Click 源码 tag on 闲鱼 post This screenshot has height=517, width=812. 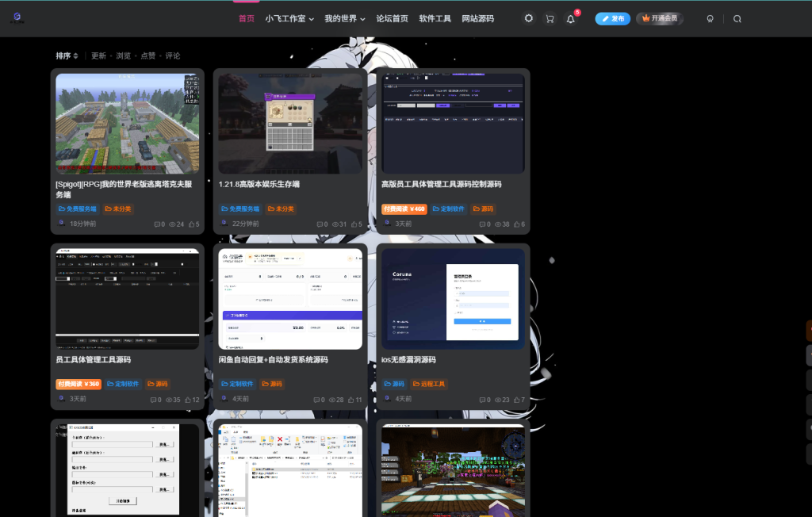272,384
